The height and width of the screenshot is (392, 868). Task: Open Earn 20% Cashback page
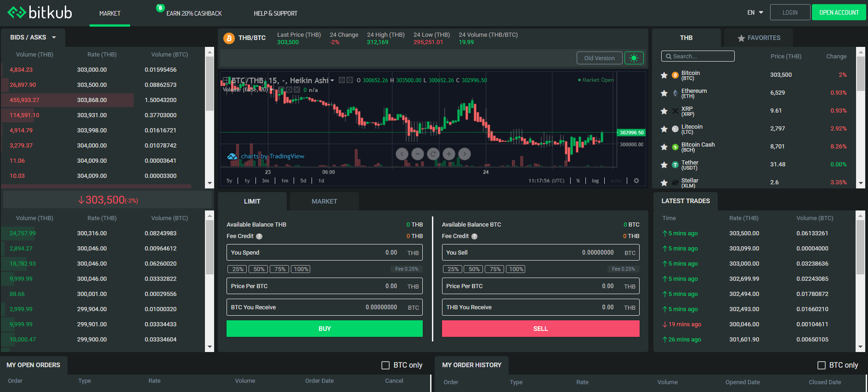(194, 13)
